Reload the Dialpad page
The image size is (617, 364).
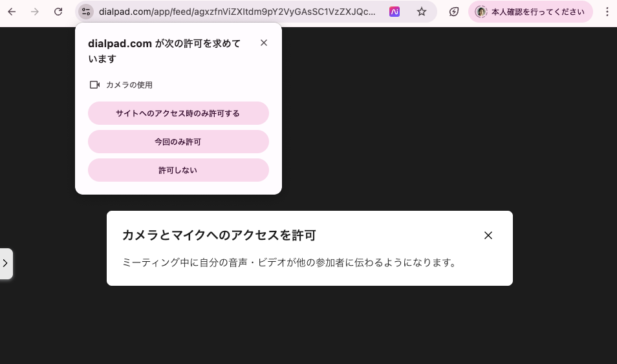coord(58,12)
